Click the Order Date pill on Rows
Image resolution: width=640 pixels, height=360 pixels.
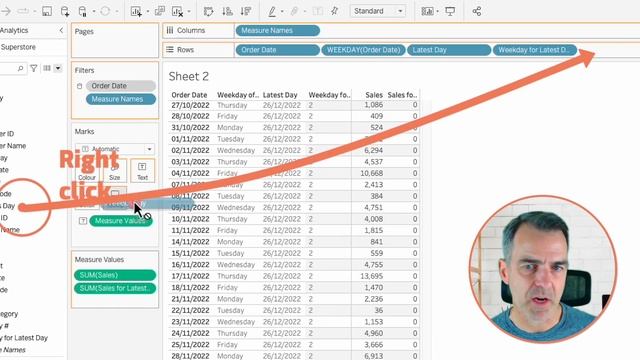click(x=278, y=50)
